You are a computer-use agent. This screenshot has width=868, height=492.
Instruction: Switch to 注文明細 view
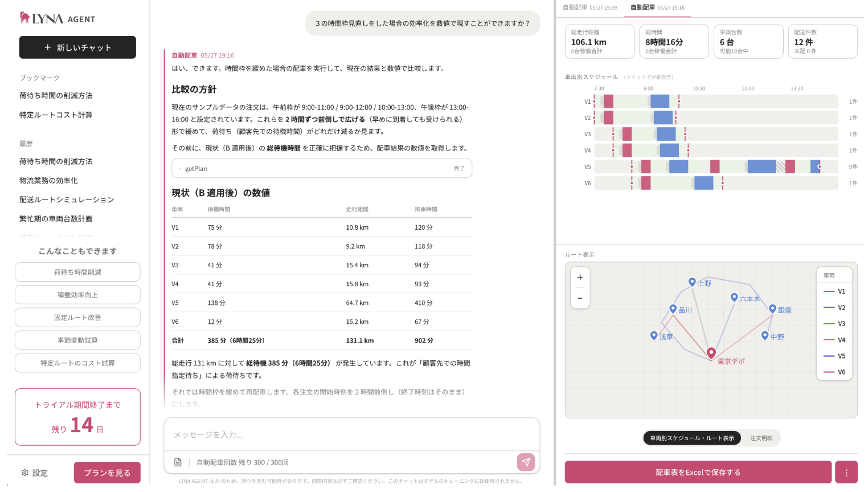click(x=761, y=438)
